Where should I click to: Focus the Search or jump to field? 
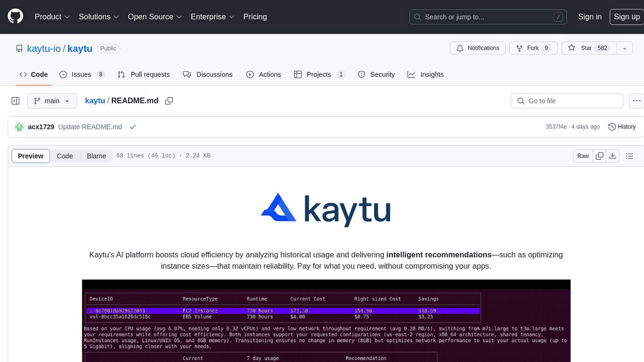pos(488,17)
